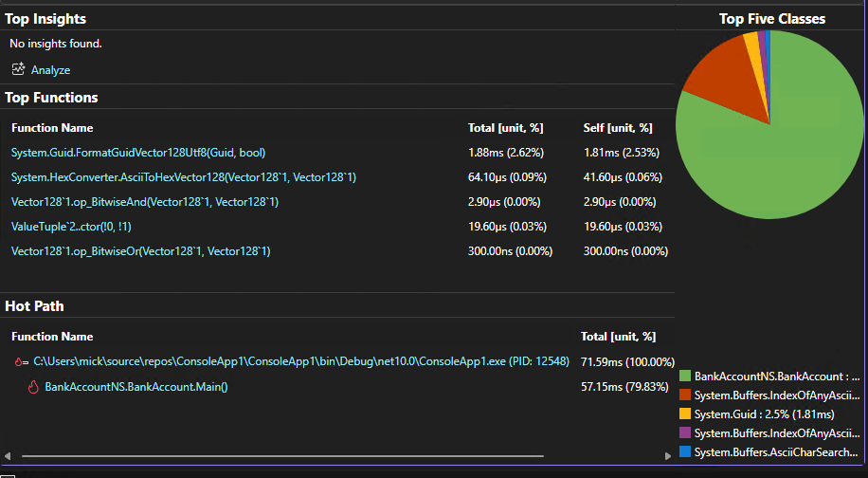Image resolution: width=868 pixels, height=478 pixels.
Task: Open Vector128 op_BitwiseAnd function link
Action: (x=144, y=202)
